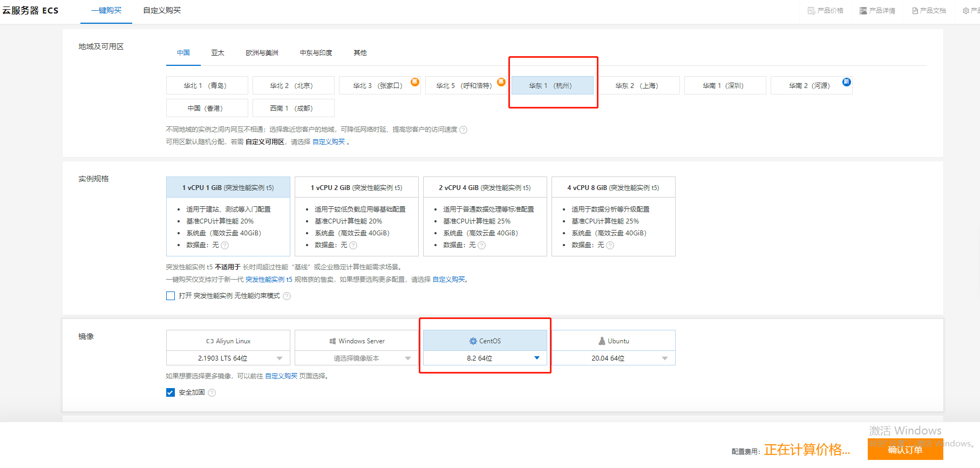Open the 自定义购买 tab
The image size is (980, 468).
[162, 11]
